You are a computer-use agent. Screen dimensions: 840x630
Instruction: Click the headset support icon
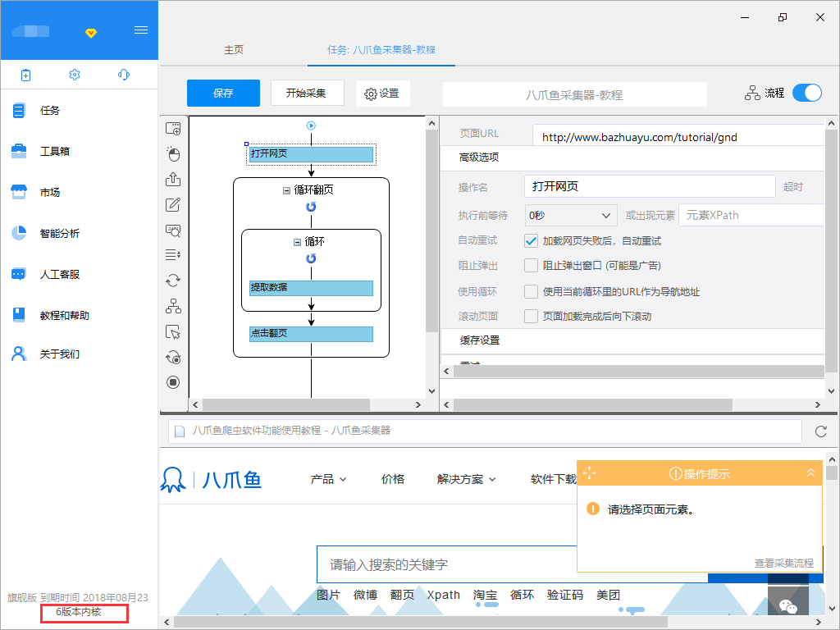click(124, 75)
